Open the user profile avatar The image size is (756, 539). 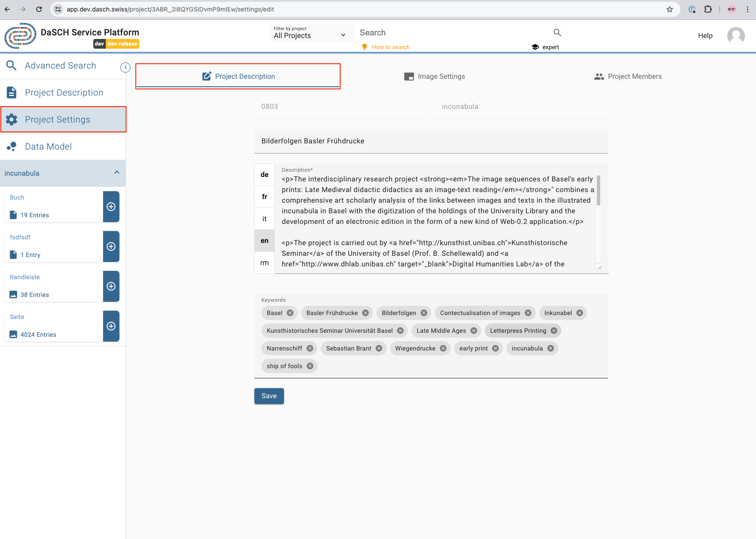click(x=736, y=36)
